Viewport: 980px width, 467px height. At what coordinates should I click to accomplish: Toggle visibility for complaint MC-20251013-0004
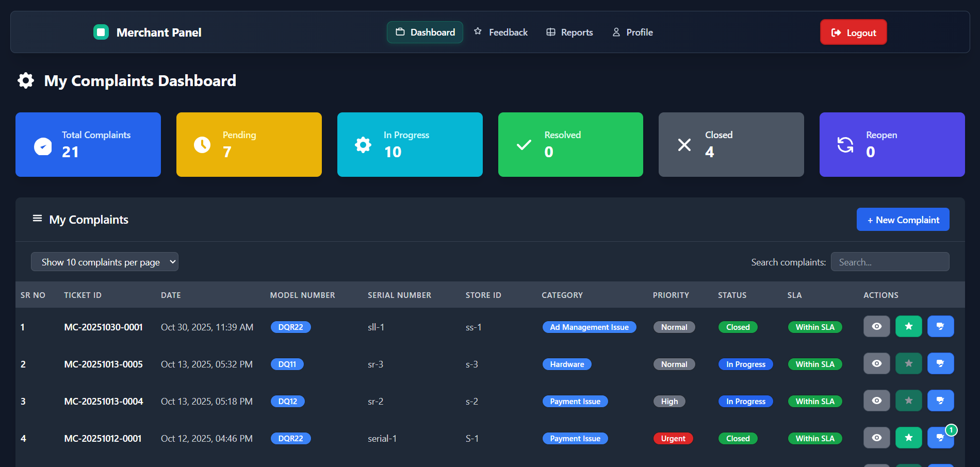(876, 401)
